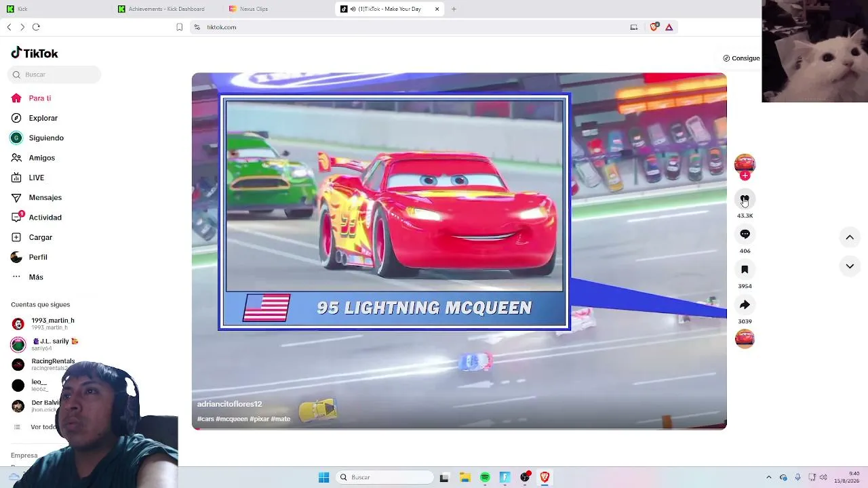Open spinning sound disc icon
The image size is (868, 488).
745,338
